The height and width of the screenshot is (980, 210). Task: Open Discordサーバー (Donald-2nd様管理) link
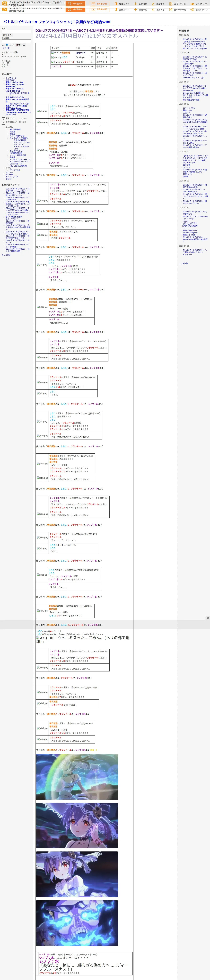tap(18, 165)
